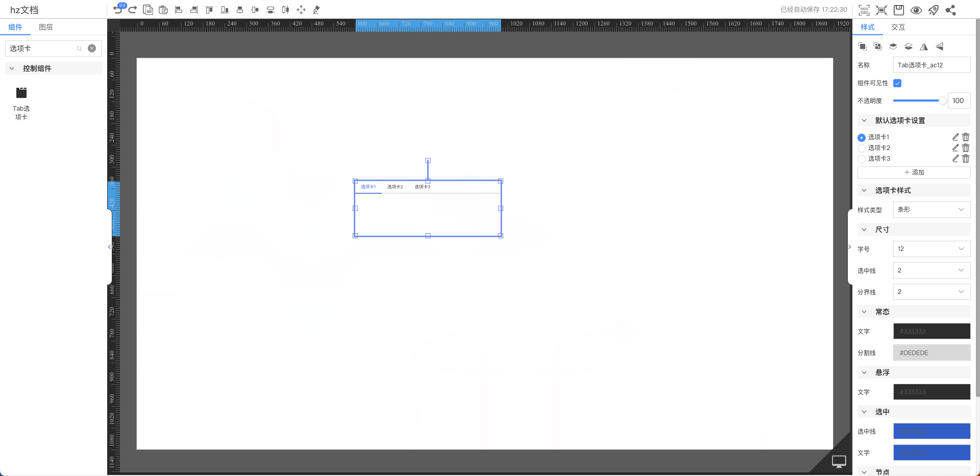This screenshot has width=980, height=476.
Task: Open the 1920x1080 canvas size setting
Action: [864, 10]
